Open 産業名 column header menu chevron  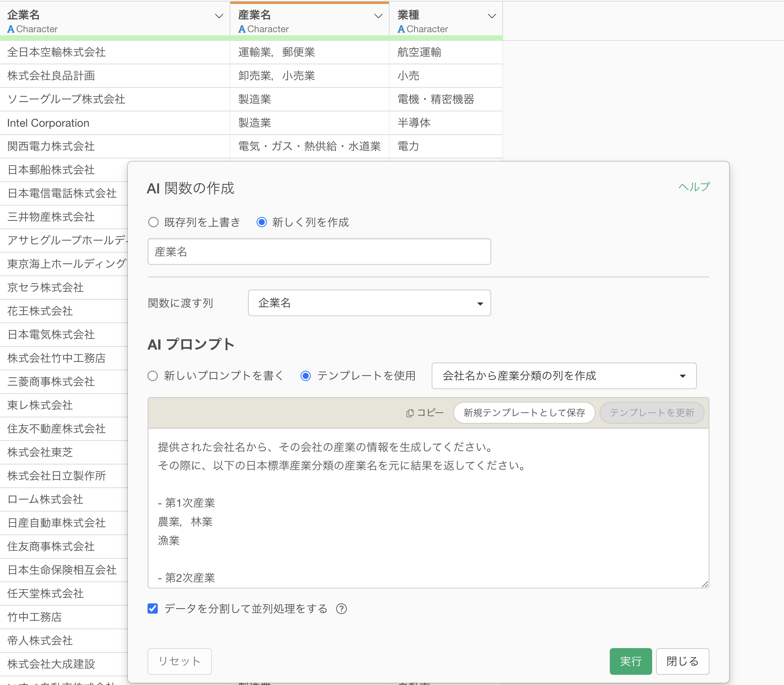coord(378,16)
